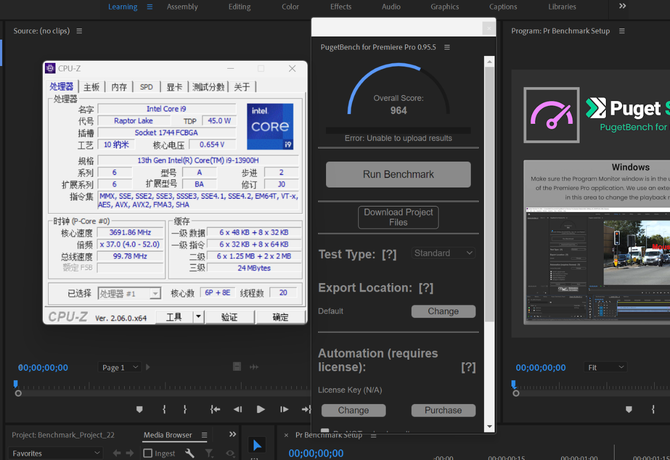Close the Pr Benchmark Setup timeline tab
The image size is (670, 460).
click(x=286, y=435)
